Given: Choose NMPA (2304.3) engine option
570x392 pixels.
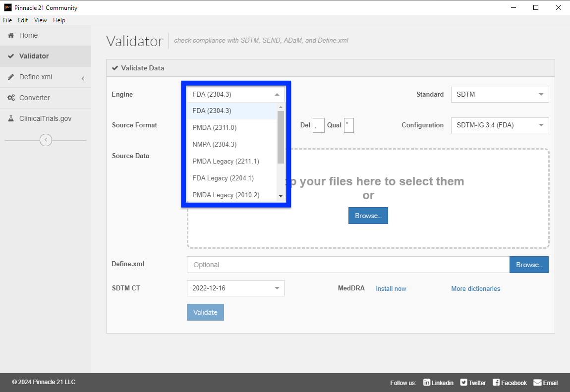Looking at the screenshot, I should [x=232, y=144].
